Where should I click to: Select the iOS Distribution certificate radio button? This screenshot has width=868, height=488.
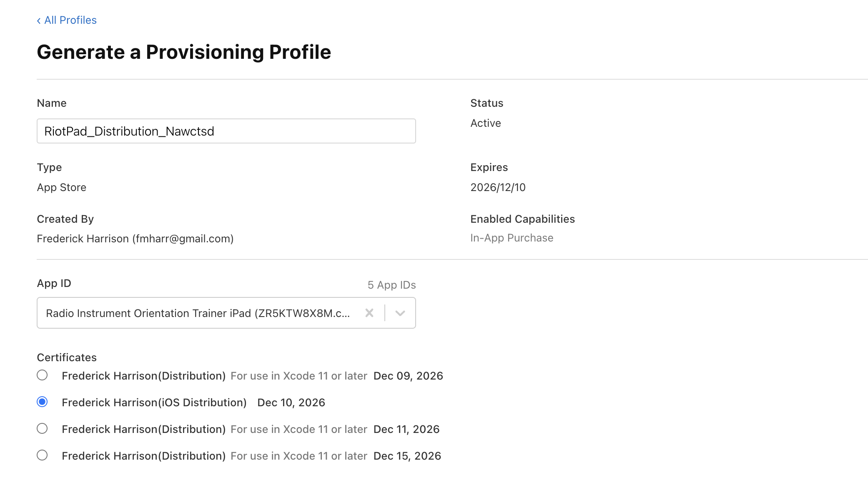pyautogui.click(x=42, y=402)
